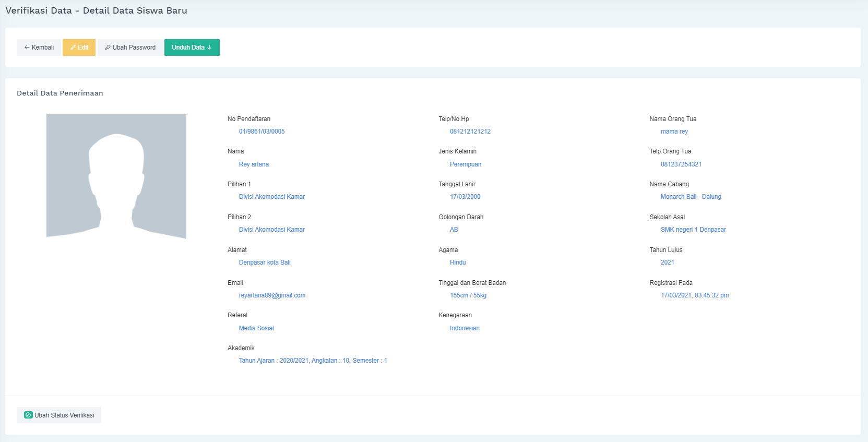The width and height of the screenshot is (868, 442).
Task: Click the back arrow icon on Kembali
Action: (27, 47)
